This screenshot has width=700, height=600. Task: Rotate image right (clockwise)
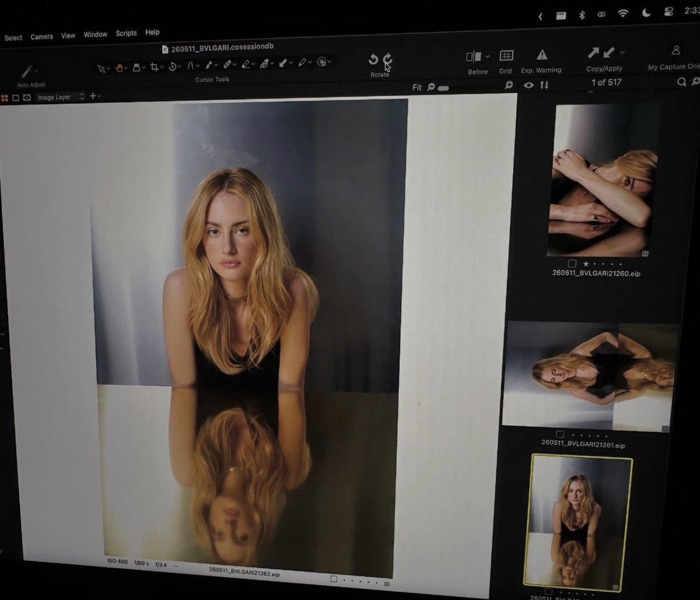(387, 59)
